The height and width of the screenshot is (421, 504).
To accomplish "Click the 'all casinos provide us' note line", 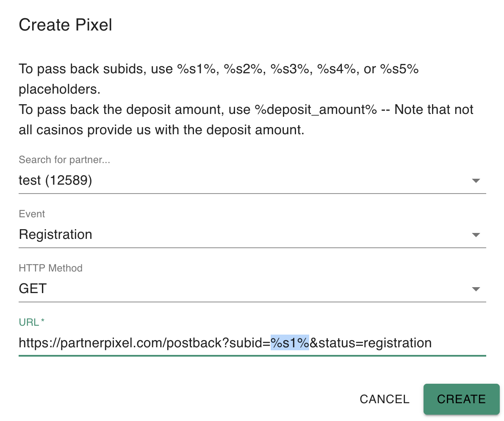I will point(161,130).
